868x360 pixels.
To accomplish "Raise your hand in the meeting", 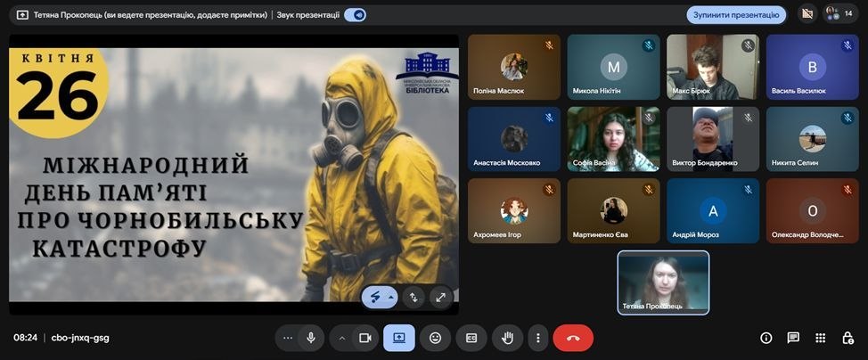I will click(x=508, y=338).
